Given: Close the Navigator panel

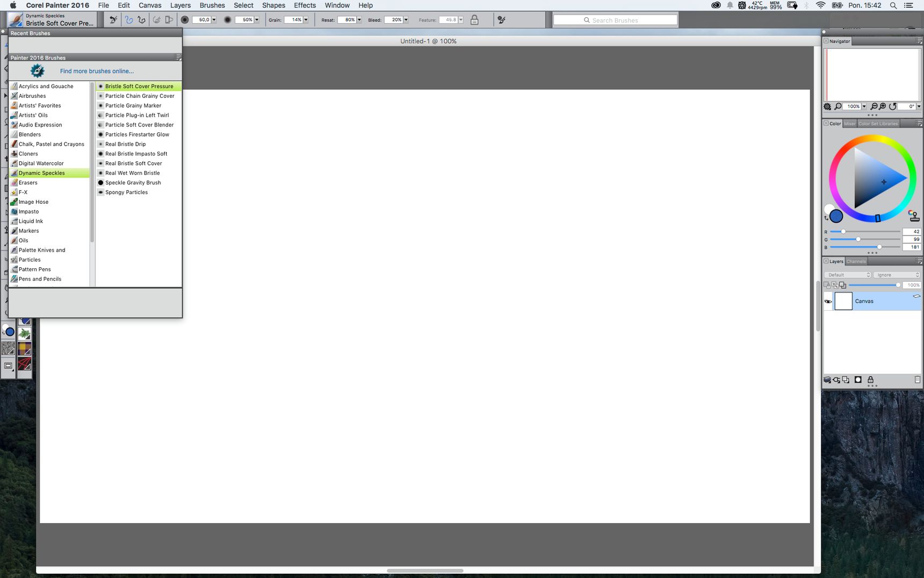Looking at the screenshot, I should [x=826, y=41].
